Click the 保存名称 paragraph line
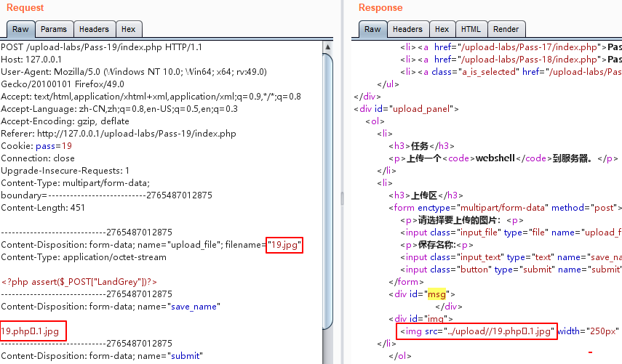This screenshot has width=622, height=364. click(436, 245)
